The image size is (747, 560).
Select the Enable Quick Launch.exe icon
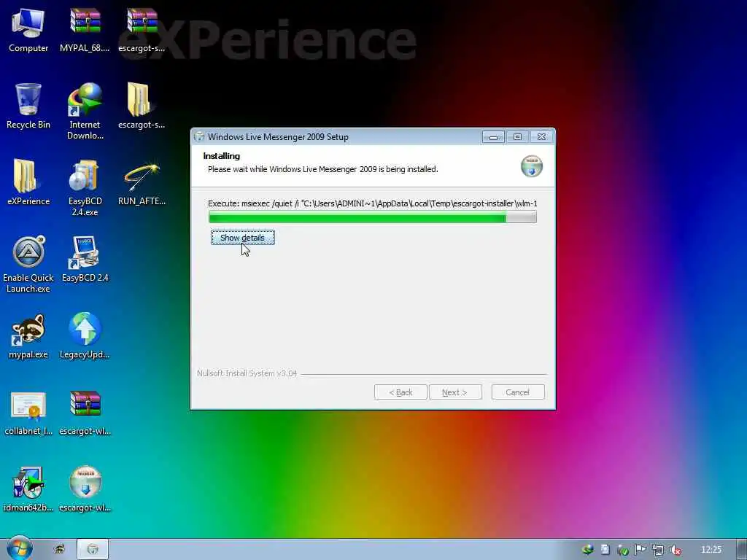pos(28,264)
